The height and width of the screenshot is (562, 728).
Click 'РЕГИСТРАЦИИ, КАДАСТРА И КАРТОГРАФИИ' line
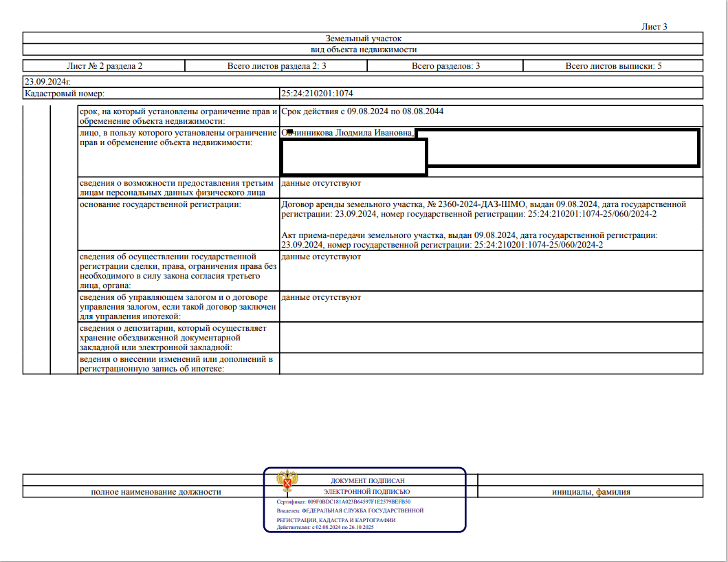click(x=336, y=520)
